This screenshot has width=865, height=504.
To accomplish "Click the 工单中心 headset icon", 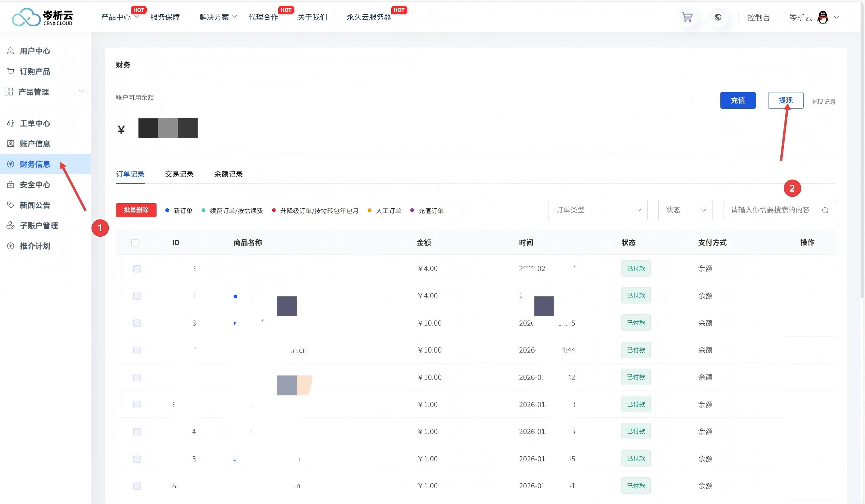I will (x=11, y=123).
